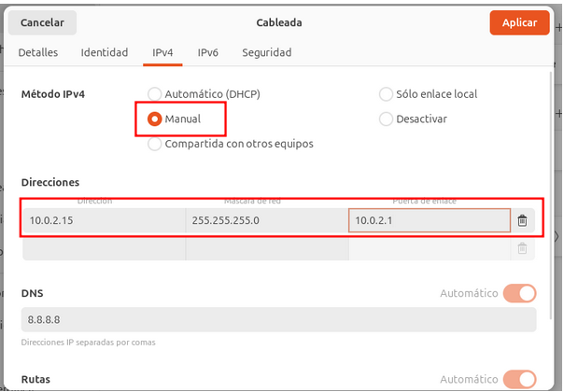This screenshot has width=564, height=392.
Task: Select Compartida con otros equipos option
Action: click(155, 144)
